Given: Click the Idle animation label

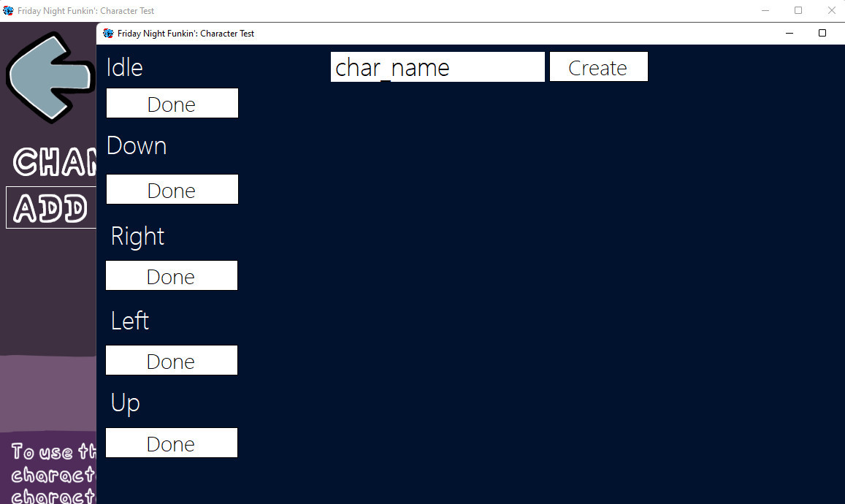Looking at the screenshot, I should 124,67.
